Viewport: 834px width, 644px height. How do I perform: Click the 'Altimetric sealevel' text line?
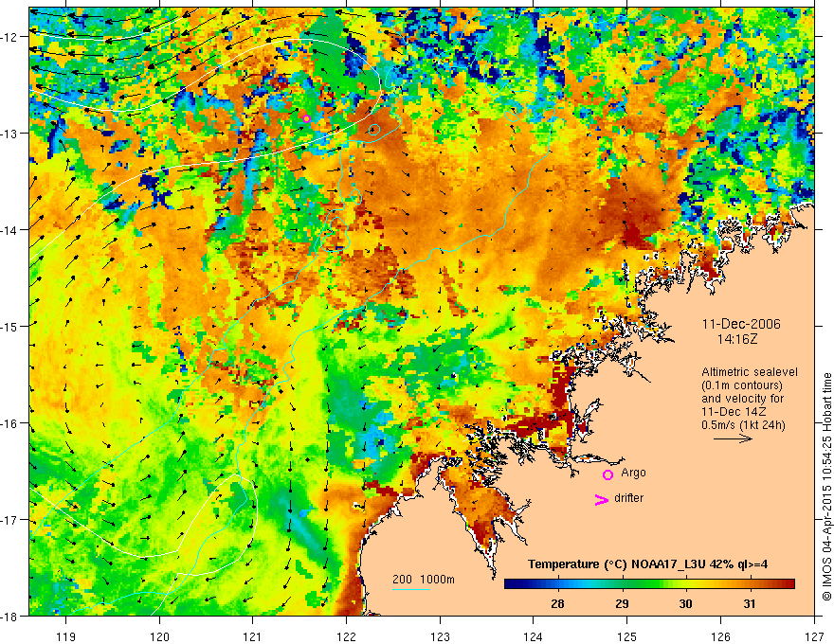tap(750, 372)
